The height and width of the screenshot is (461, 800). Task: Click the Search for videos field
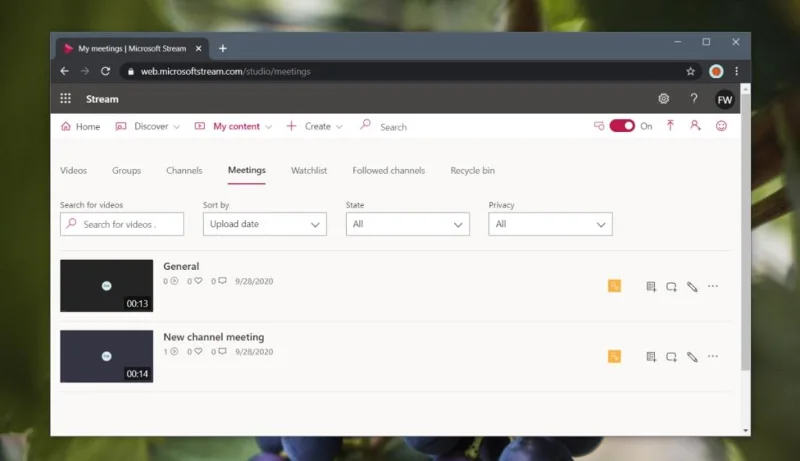tap(122, 224)
